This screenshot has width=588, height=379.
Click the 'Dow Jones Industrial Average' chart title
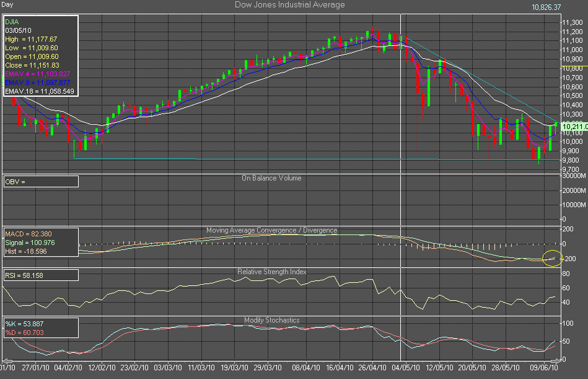[x=289, y=5]
